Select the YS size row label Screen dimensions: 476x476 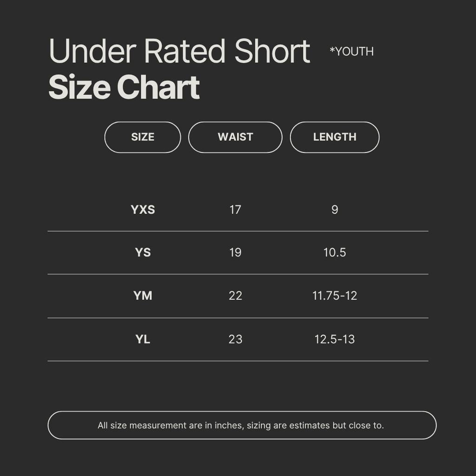143,252
